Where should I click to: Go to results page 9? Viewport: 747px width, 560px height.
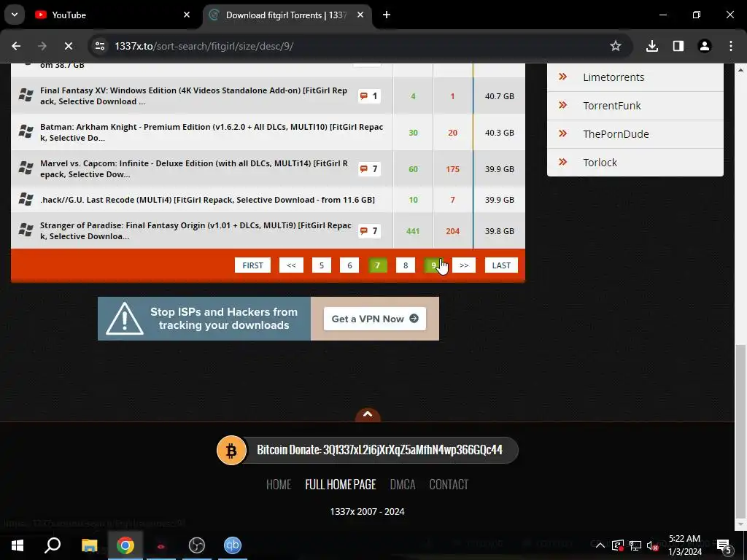pyautogui.click(x=433, y=265)
